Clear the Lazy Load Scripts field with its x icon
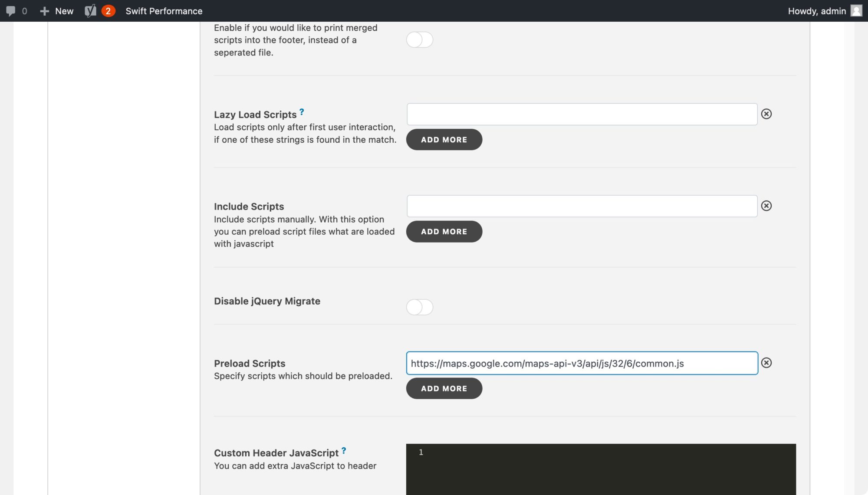 [767, 115]
